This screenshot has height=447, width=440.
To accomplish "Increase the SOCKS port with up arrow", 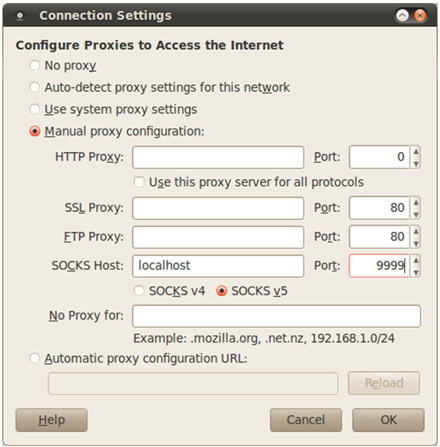I will pyautogui.click(x=416, y=260).
